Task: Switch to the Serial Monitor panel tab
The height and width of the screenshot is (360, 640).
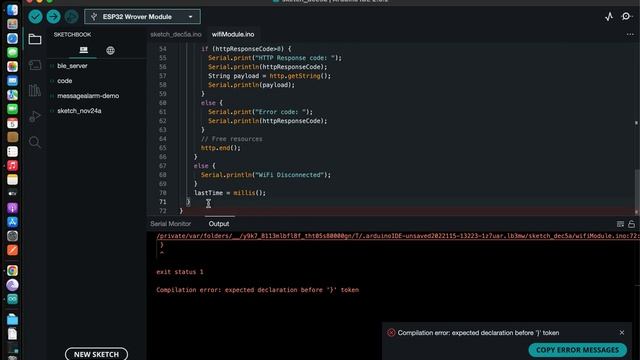Action: pyautogui.click(x=171, y=224)
